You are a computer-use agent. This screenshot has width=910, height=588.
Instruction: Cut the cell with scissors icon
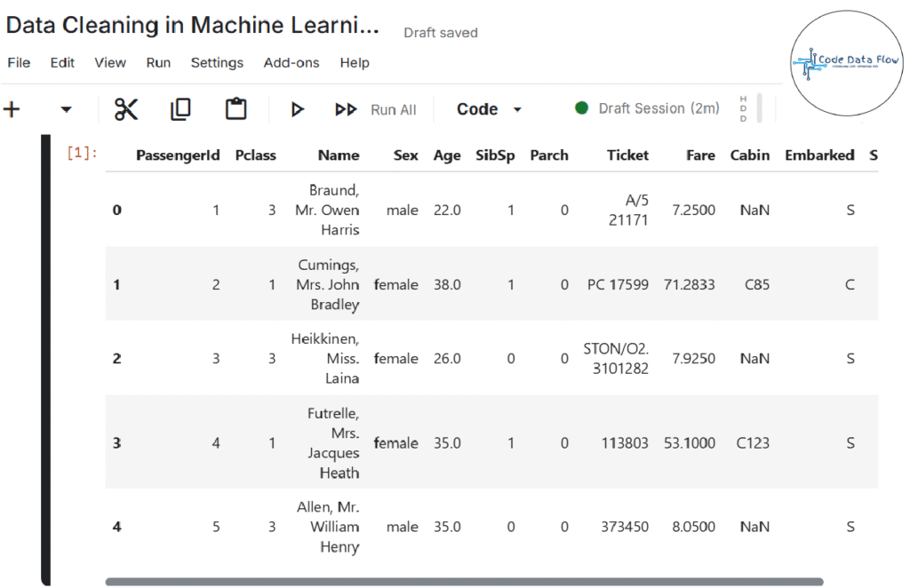(126, 109)
